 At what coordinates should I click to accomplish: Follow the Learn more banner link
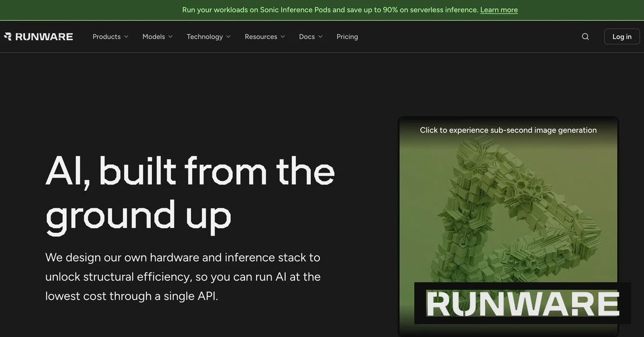pos(499,10)
